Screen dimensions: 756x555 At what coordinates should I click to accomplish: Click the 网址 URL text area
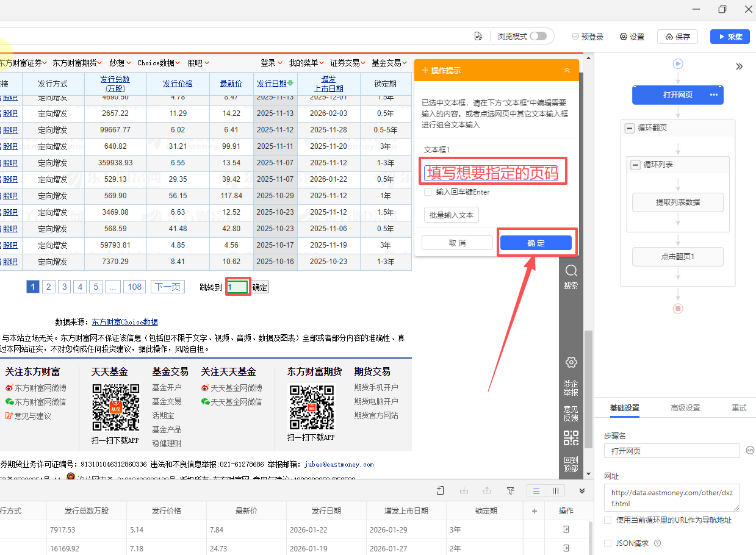[672, 498]
